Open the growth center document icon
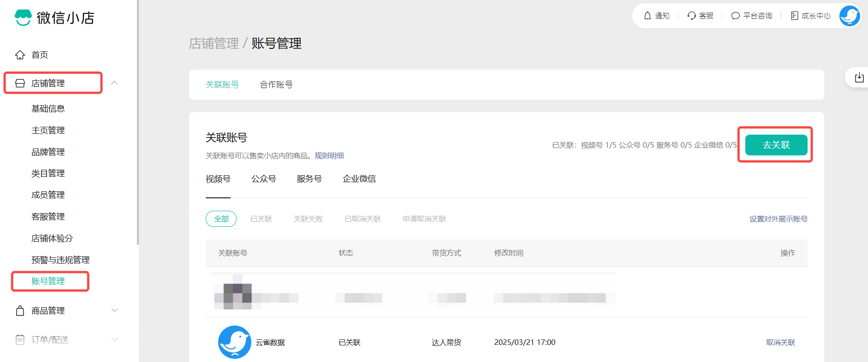 coord(794,16)
